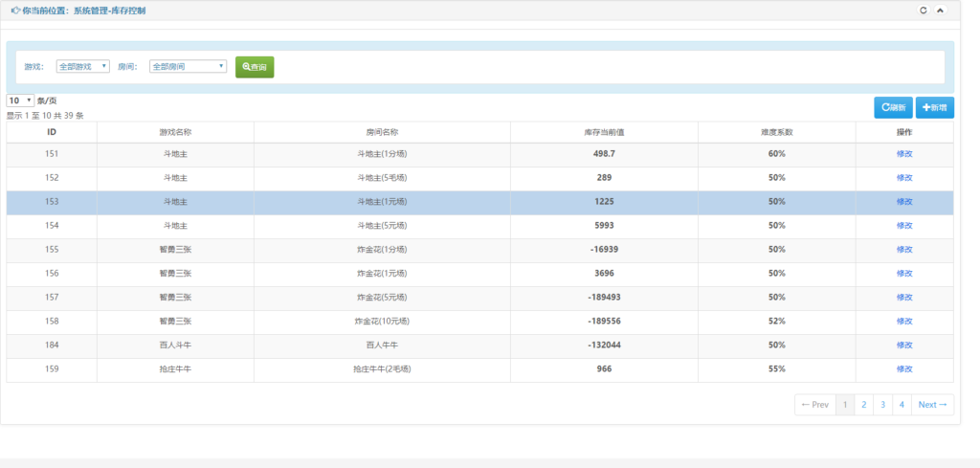The height and width of the screenshot is (468, 980).
Task: Click the Prev page button
Action: (814, 405)
